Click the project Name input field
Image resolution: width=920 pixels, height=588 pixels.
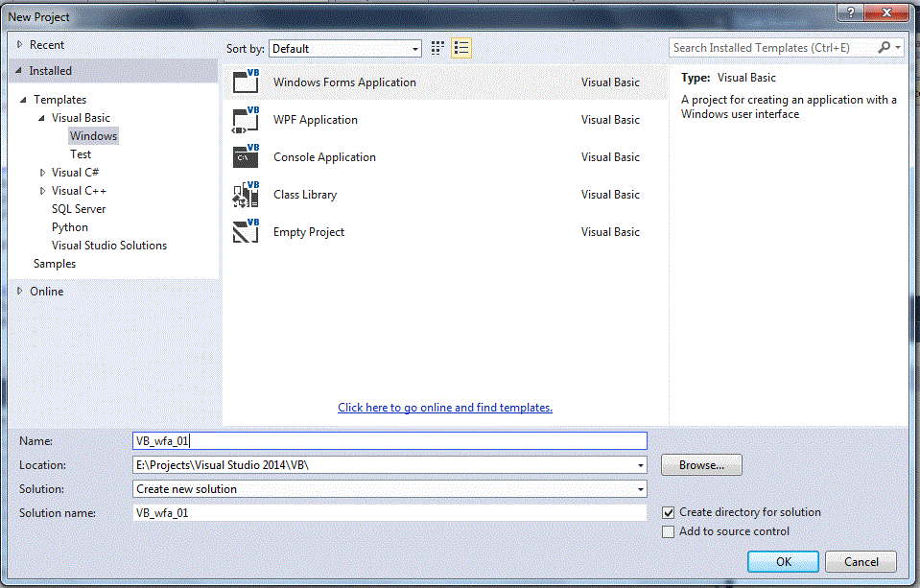click(389, 440)
